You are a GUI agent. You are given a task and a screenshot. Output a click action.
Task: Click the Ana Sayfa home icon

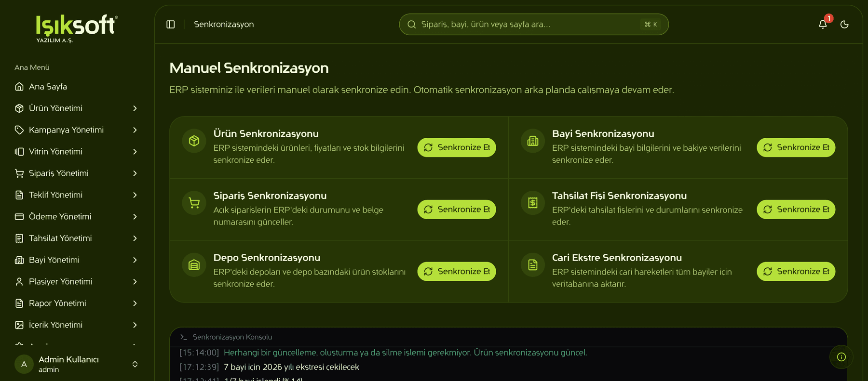click(19, 87)
